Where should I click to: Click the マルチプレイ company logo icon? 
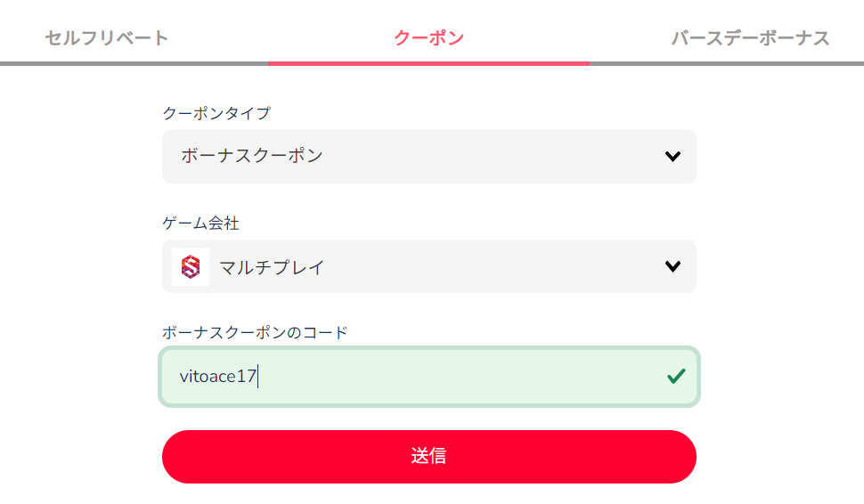click(x=191, y=266)
